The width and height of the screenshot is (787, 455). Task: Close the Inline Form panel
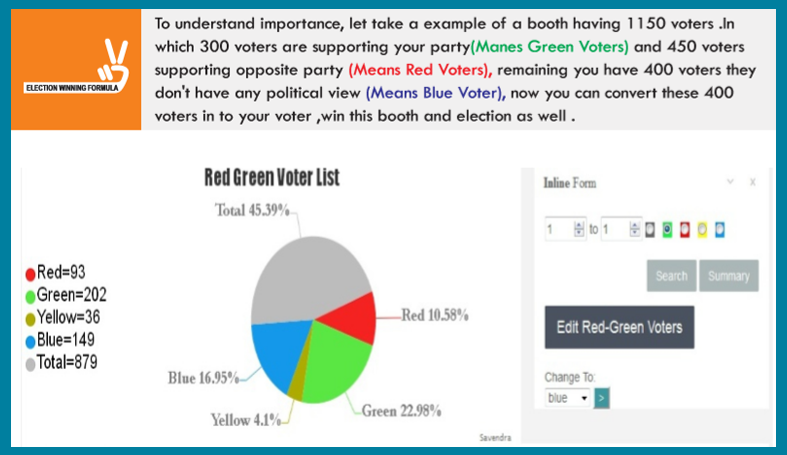pos(752,182)
